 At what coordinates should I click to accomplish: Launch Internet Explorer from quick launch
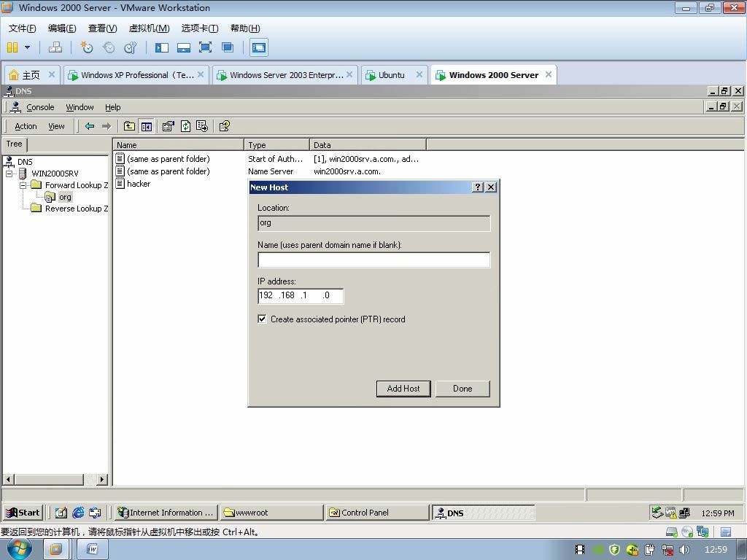(78, 513)
